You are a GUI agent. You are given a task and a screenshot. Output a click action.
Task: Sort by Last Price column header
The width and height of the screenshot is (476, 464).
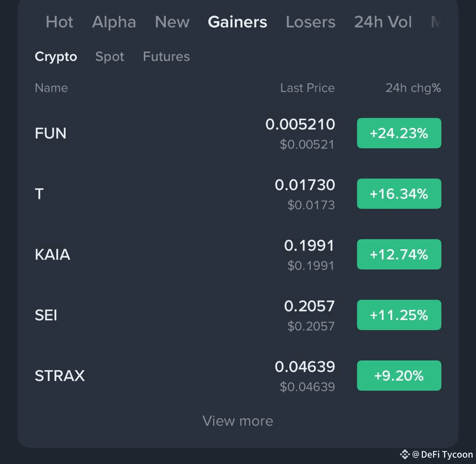(x=307, y=88)
